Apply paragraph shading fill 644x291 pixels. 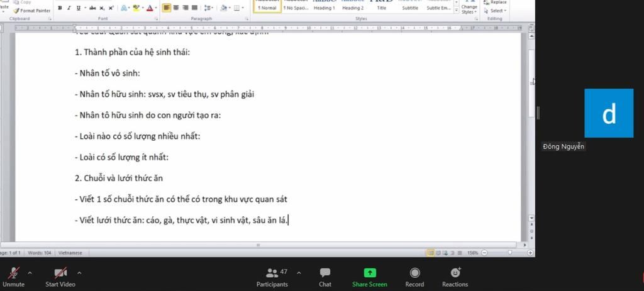[223, 8]
